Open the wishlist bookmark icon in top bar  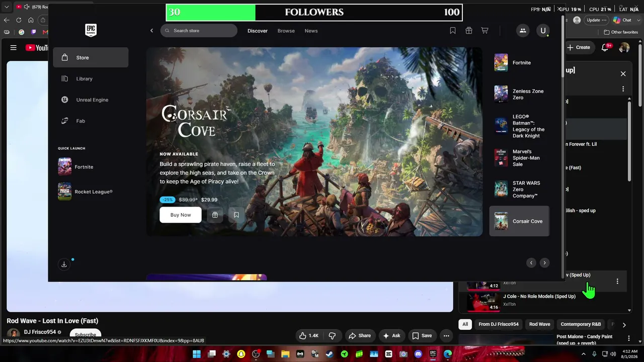coord(453,31)
